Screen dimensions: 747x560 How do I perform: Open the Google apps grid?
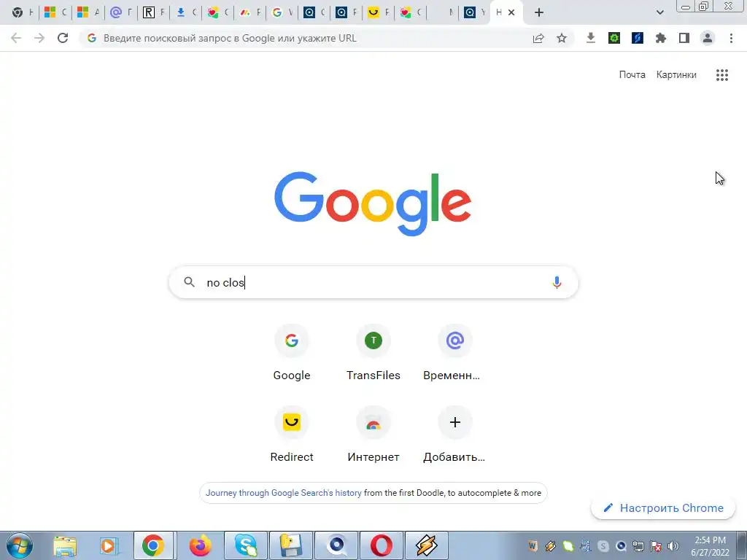click(721, 75)
